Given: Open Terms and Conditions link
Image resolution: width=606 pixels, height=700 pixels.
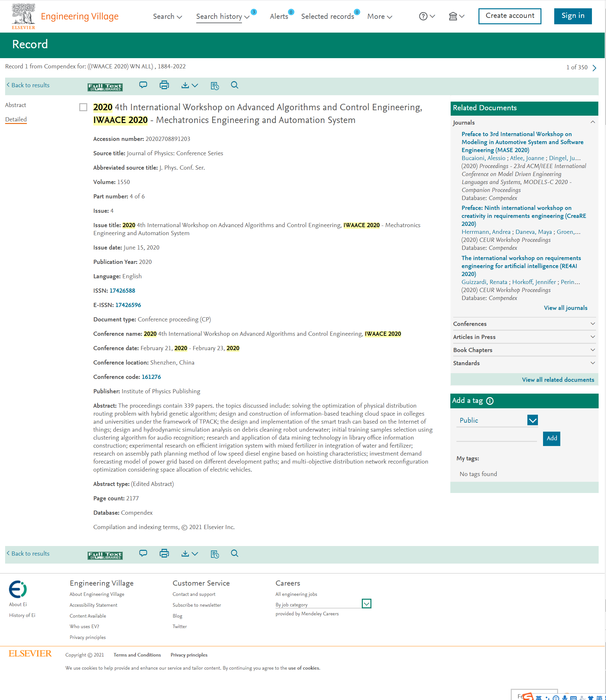Looking at the screenshot, I should click(137, 655).
